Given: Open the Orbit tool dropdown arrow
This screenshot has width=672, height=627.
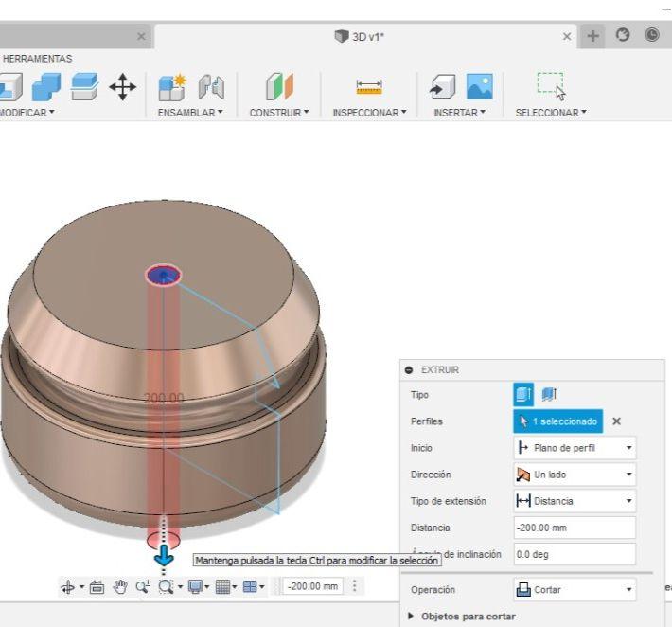Looking at the screenshot, I should coord(81,586).
